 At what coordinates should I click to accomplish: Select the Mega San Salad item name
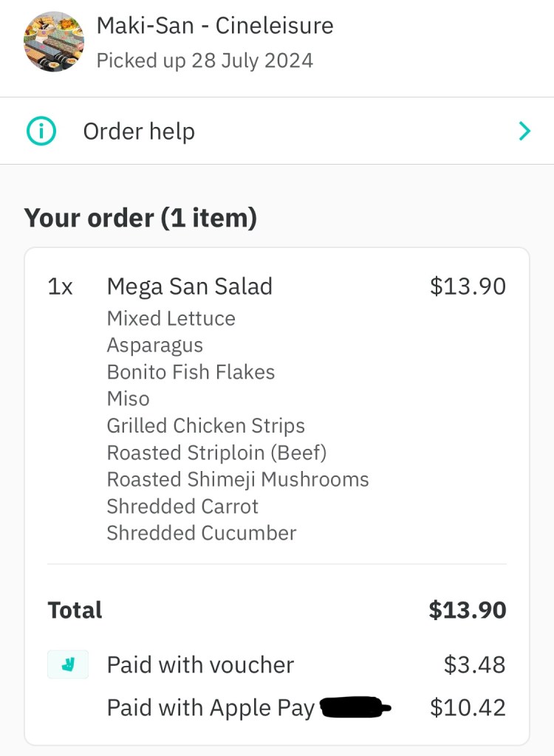coord(190,286)
